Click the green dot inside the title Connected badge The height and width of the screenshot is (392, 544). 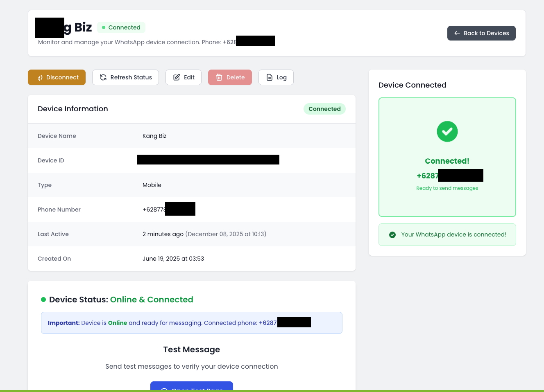103,27
